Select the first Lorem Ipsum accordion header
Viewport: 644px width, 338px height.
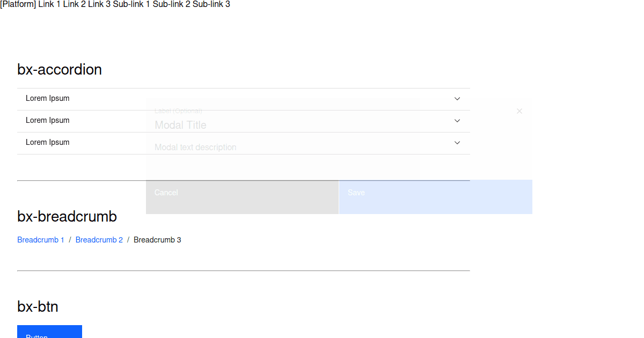coord(48,98)
